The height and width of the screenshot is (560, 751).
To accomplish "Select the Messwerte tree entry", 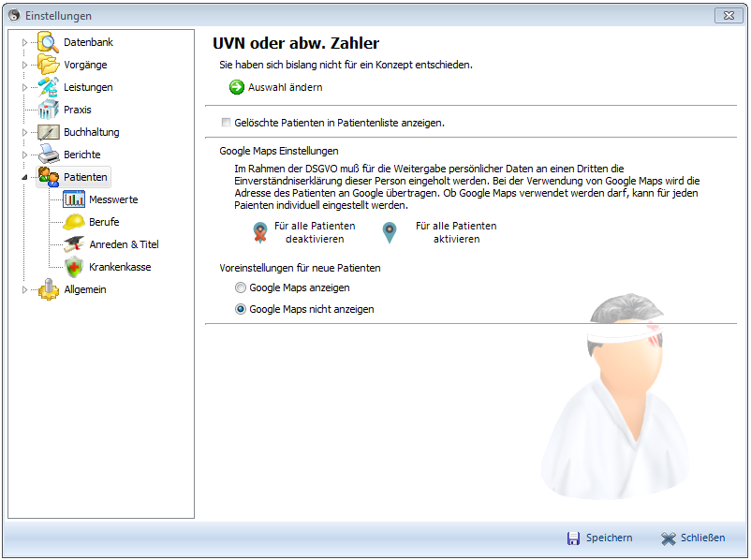I will 113,199.
